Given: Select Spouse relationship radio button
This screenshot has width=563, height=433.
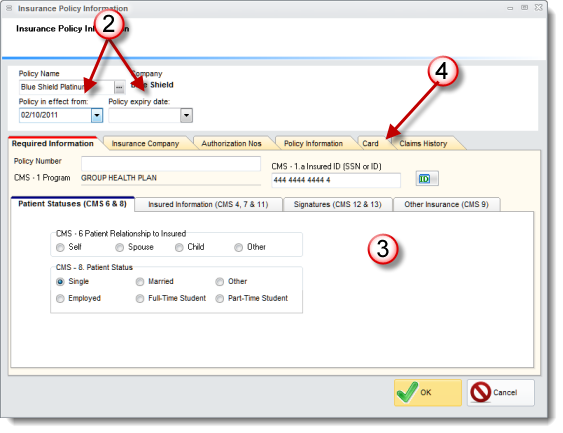Looking at the screenshot, I should [x=120, y=247].
